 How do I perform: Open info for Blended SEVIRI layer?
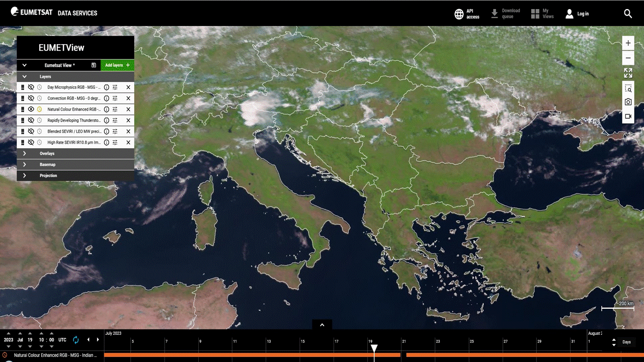tap(107, 131)
